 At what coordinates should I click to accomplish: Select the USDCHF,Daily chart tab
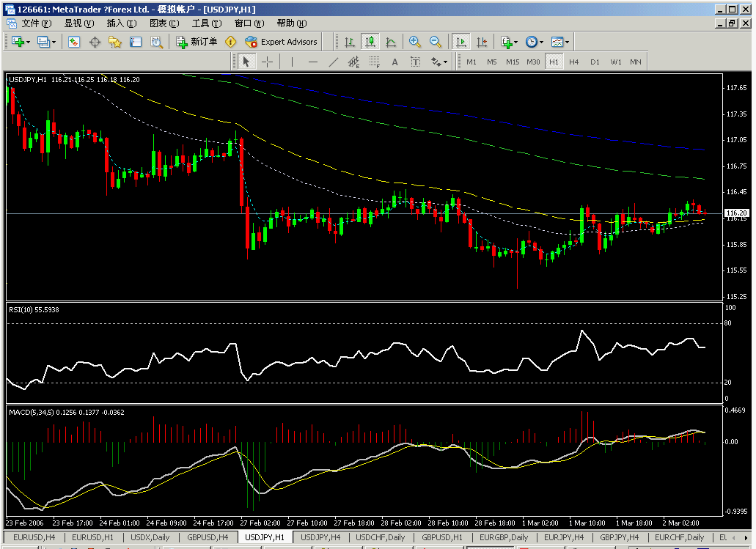[x=380, y=537]
